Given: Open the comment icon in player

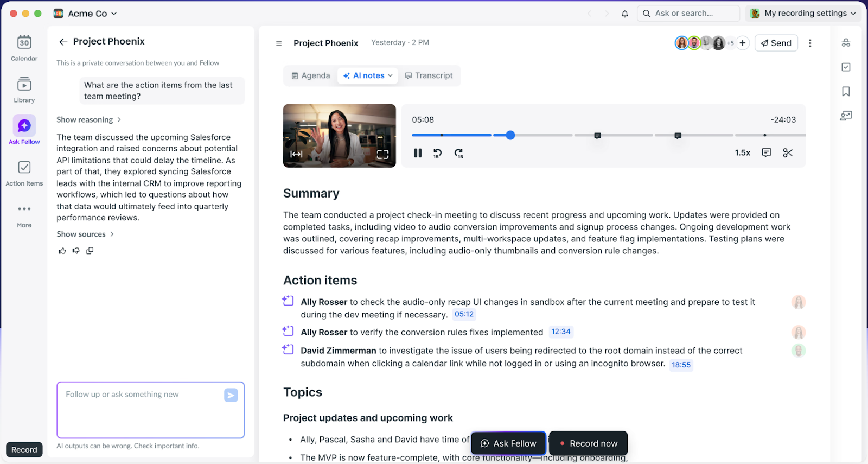Looking at the screenshot, I should point(767,153).
